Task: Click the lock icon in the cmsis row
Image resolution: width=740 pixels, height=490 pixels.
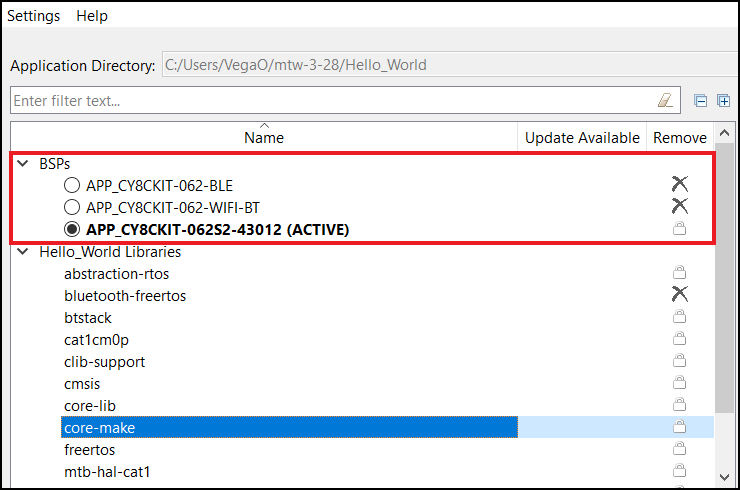Action: (x=679, y=382)
